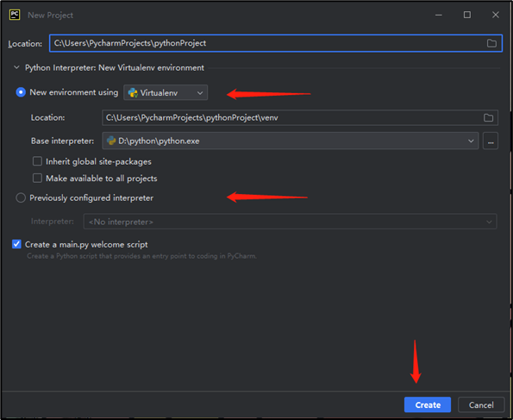The image size is (513, 420).
Task: Click the Cancel button
Action: point(481,405)
